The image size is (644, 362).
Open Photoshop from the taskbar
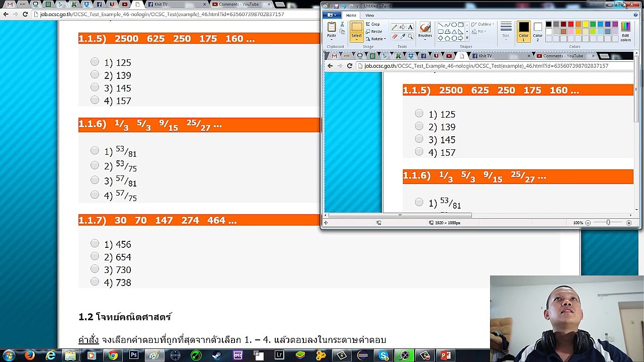[133, 355]
